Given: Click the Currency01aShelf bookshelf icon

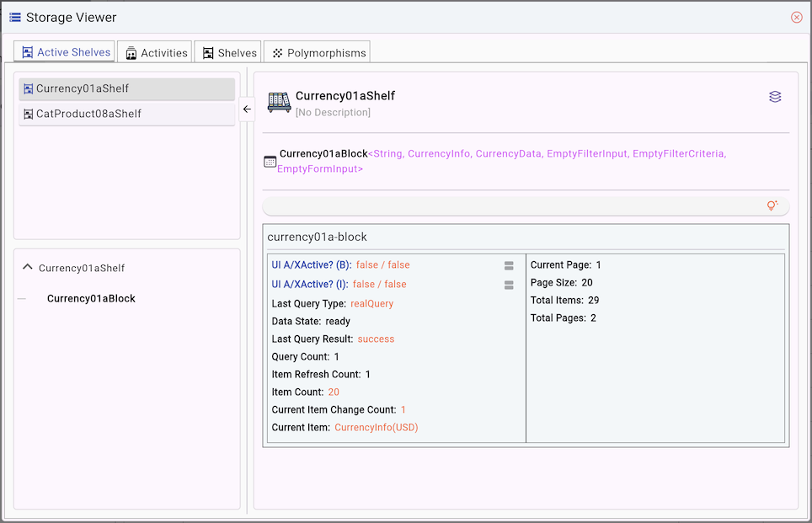Looking at the screenshot, I should (x=279, y=102).
